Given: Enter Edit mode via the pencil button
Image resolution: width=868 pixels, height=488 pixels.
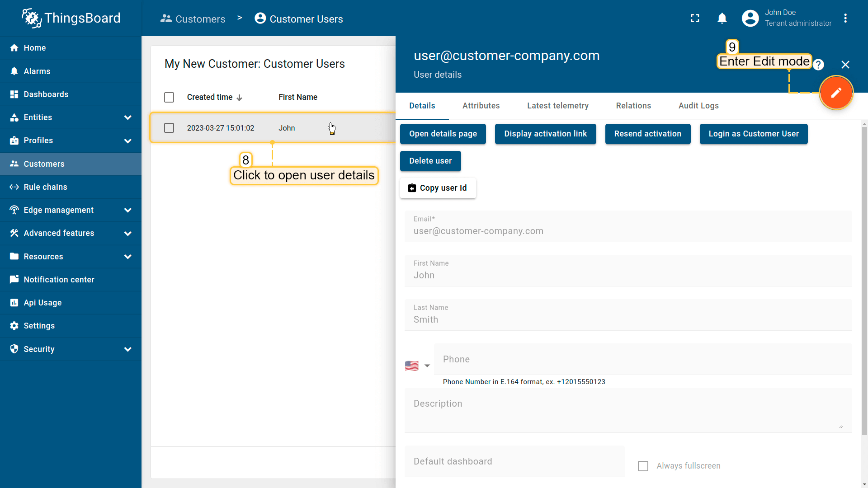Looking at the screenshot, I should [836, 93].
